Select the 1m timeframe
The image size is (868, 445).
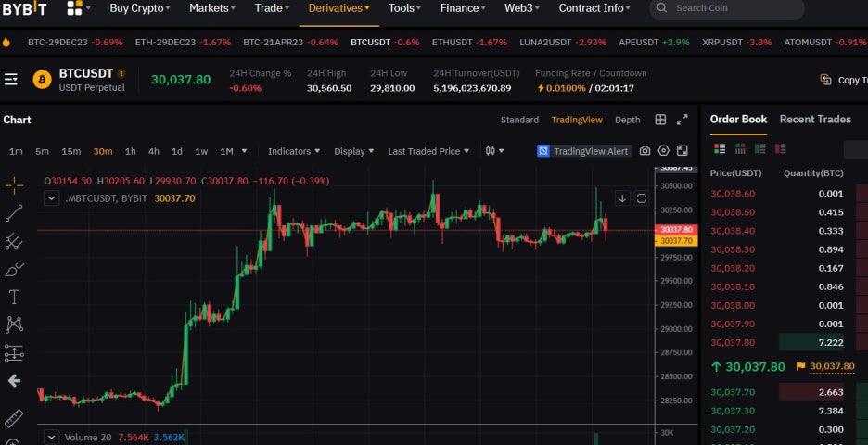(x=16, y=151)
